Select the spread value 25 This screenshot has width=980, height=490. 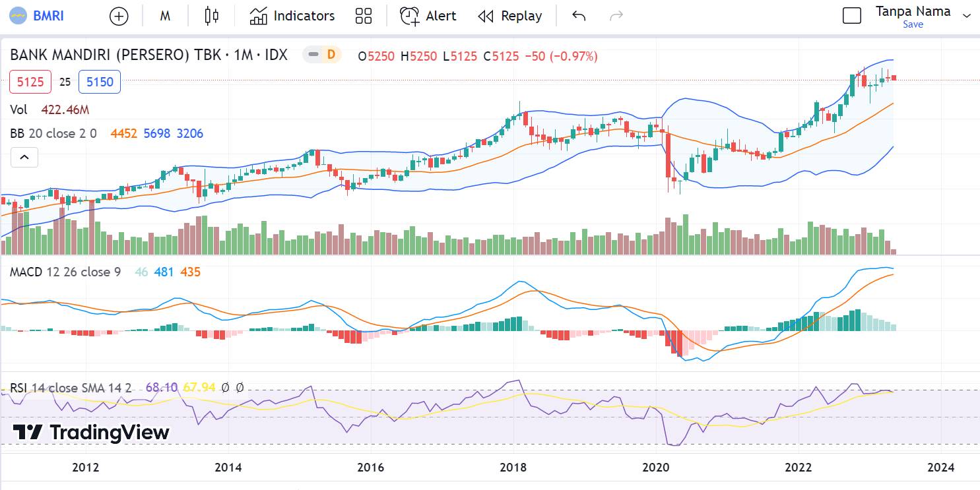[x=65, y=82]
